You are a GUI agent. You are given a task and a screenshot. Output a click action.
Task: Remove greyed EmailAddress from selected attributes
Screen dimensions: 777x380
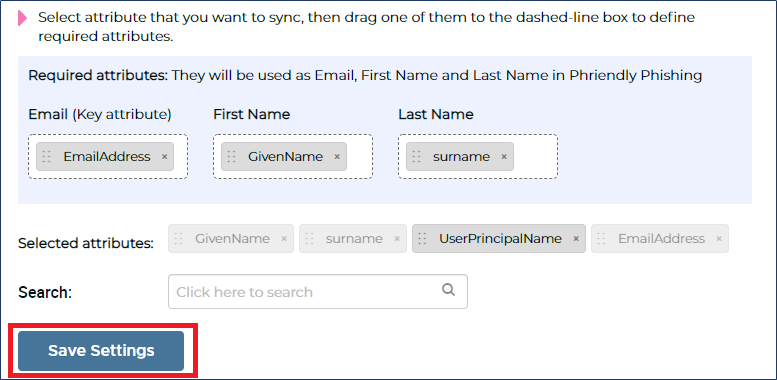click(719, 238)
